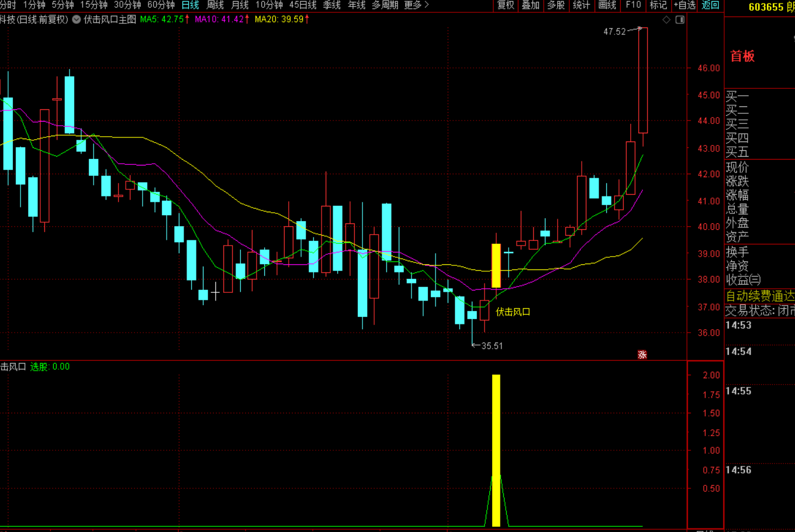Click the 伏击风口主图 indicator name
The image size is (795, 532).
coord(110,19)
